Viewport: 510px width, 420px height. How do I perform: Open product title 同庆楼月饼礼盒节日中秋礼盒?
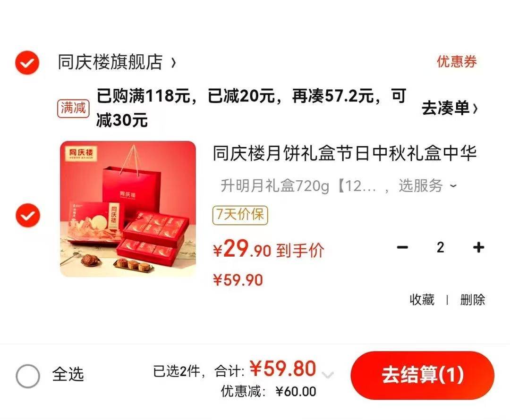(x=345, y=153)
